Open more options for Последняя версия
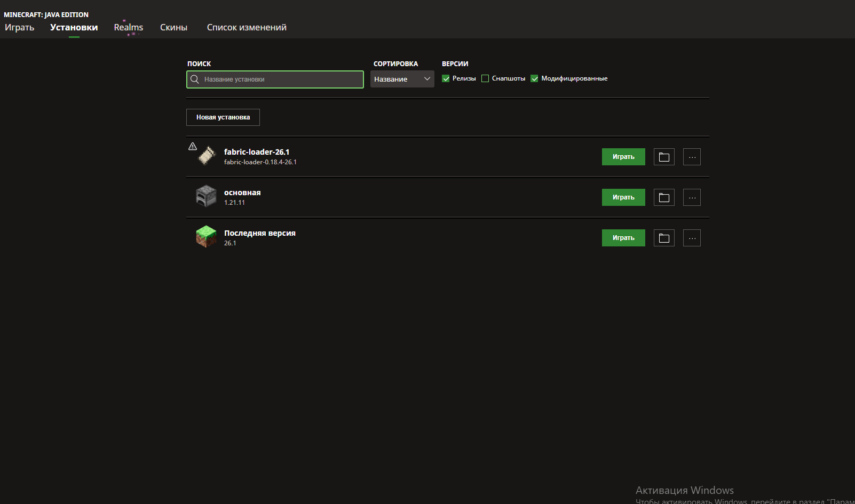 pos(692,238)
